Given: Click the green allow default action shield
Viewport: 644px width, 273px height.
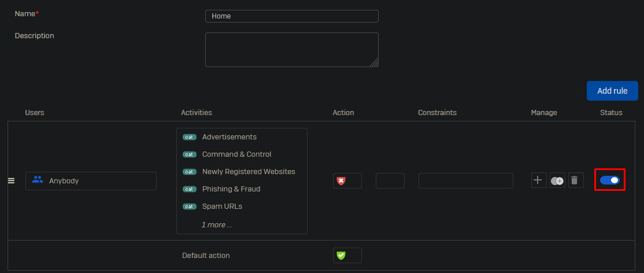Looking at the screenshot, I should tap(341, 255).
